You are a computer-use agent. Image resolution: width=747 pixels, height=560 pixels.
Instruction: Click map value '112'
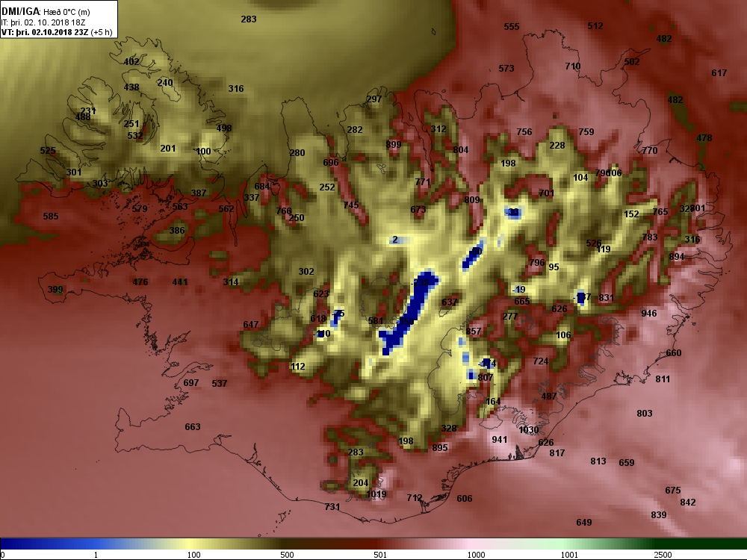pyautogui.click(x=298, y=367)
